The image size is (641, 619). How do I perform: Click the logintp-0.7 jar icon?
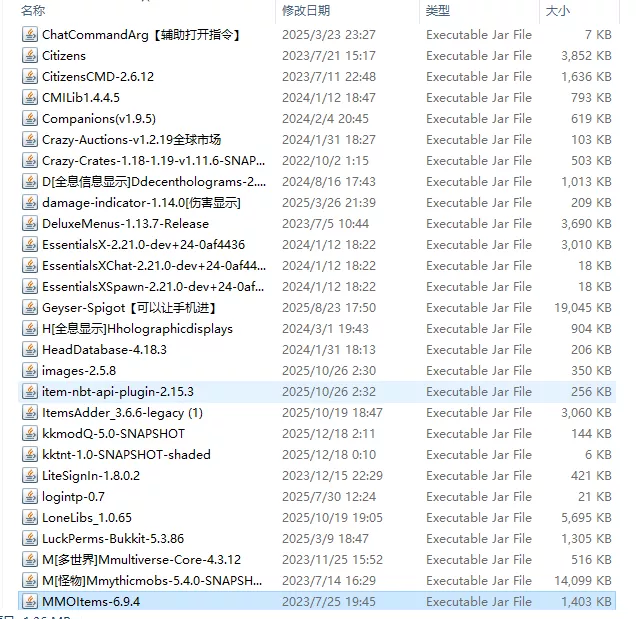30,497
